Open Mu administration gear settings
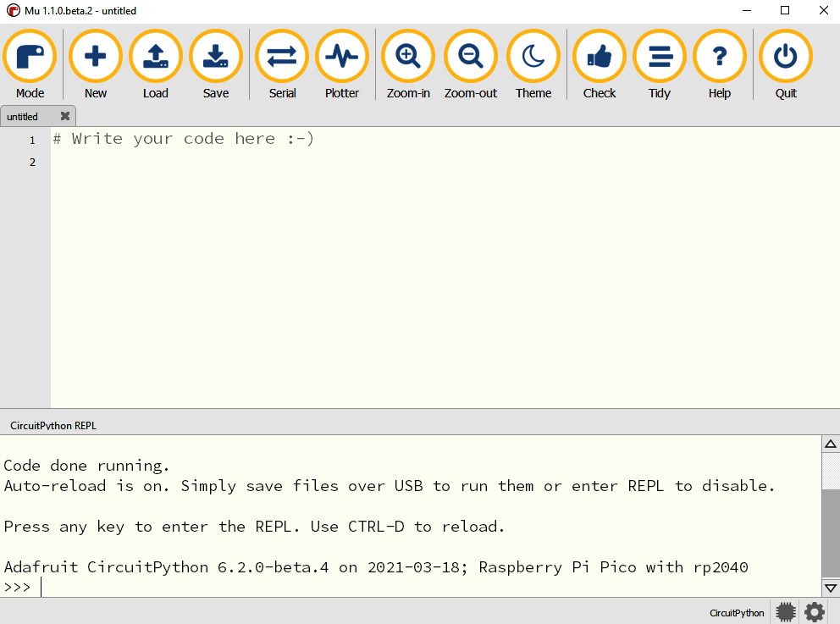 tap(815, 611)
